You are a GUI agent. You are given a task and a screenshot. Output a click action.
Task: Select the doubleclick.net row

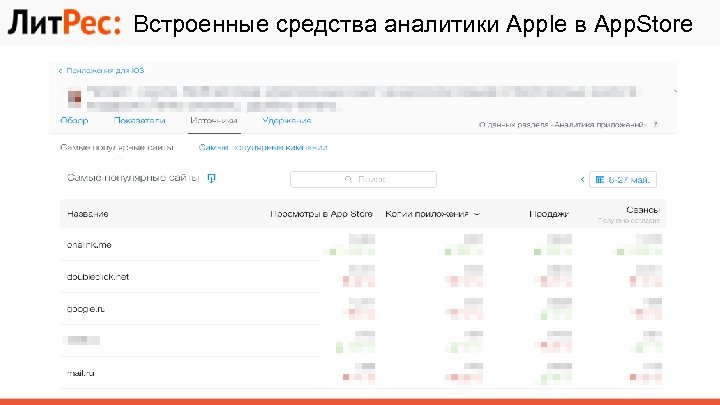pos(363,277)
